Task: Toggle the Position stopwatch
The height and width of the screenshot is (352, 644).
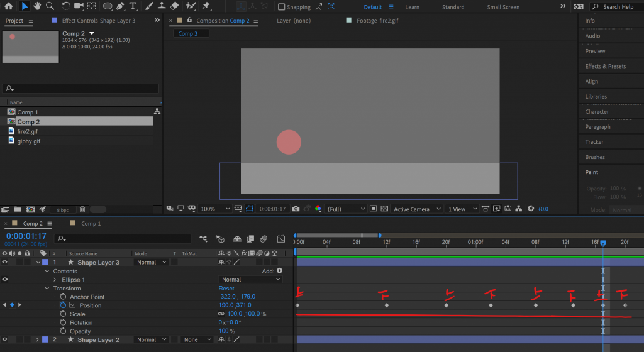Action: click(63, 305)
